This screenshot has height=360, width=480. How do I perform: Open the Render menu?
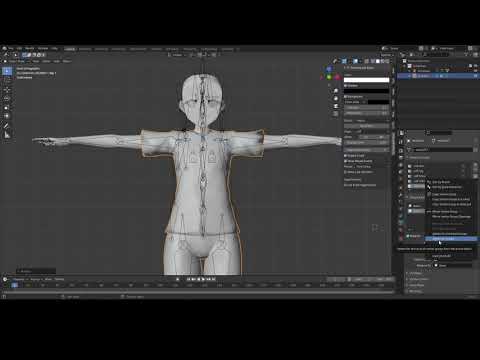coord(30,49)
